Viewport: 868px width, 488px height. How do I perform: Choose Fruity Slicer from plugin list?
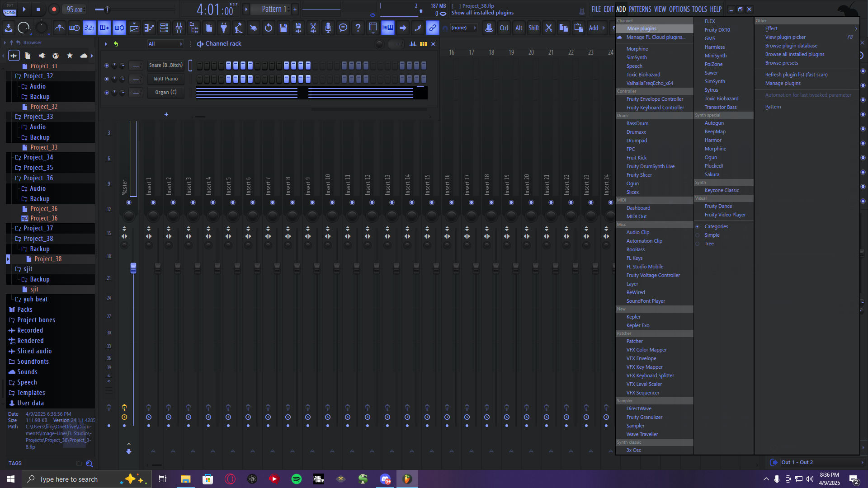(x=639, y=175)
